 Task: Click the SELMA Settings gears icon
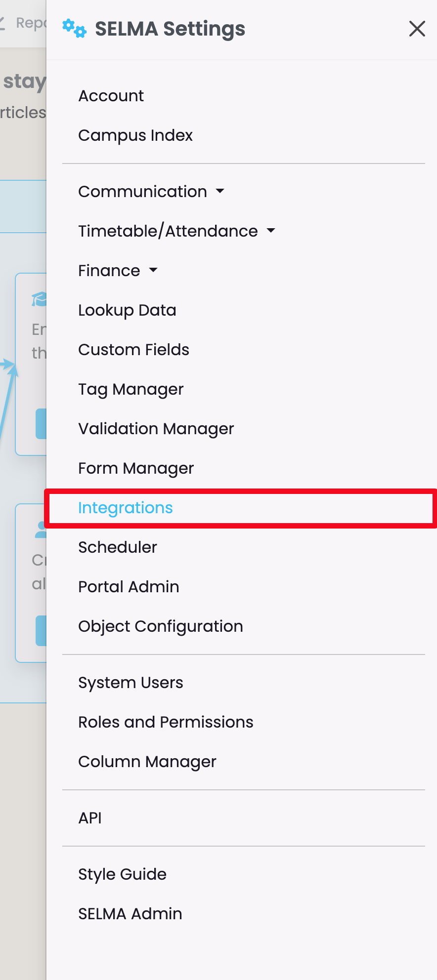pos(74,29)
